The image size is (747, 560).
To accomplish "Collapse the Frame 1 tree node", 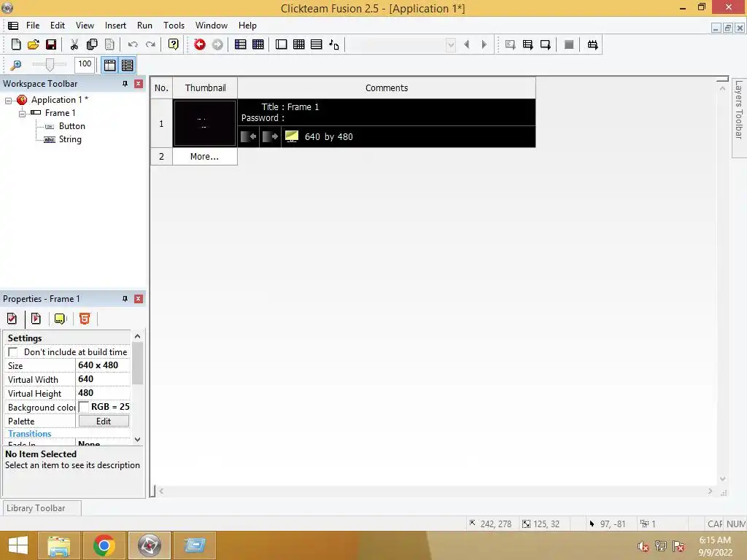I will point(22,114).
